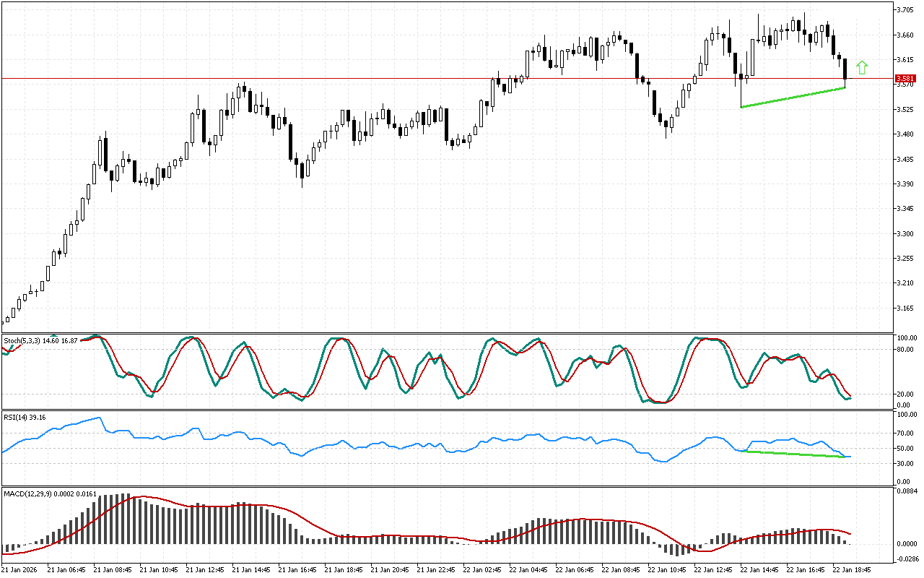Click the 22 Jan 18:45 time label
924x578 pixels.
(851, 569)
